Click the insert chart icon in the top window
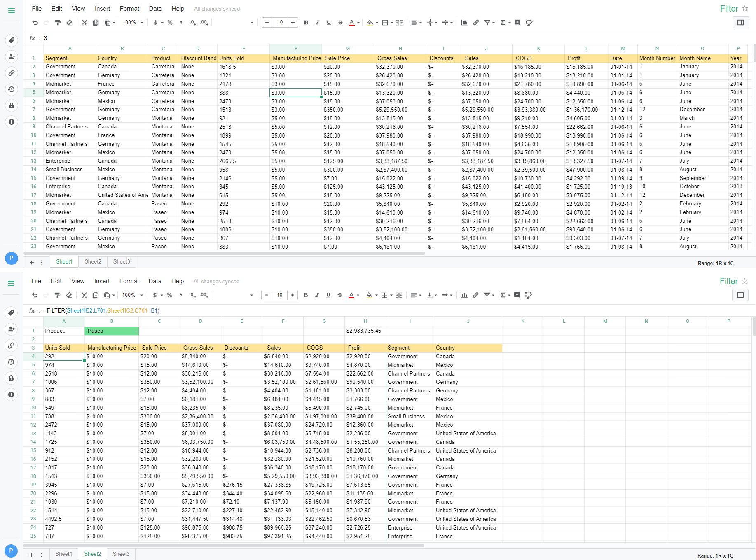Viewport: 756px width, 560px height. (464, 23)
